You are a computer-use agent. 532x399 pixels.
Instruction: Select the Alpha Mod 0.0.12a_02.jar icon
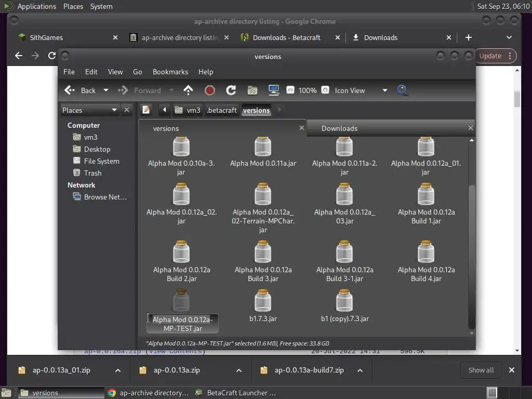[181, 194]
